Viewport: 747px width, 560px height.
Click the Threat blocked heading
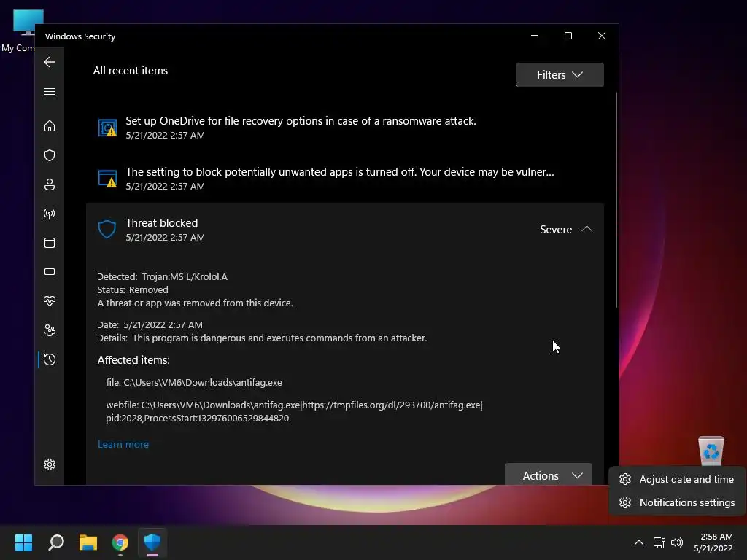[161, 223]
